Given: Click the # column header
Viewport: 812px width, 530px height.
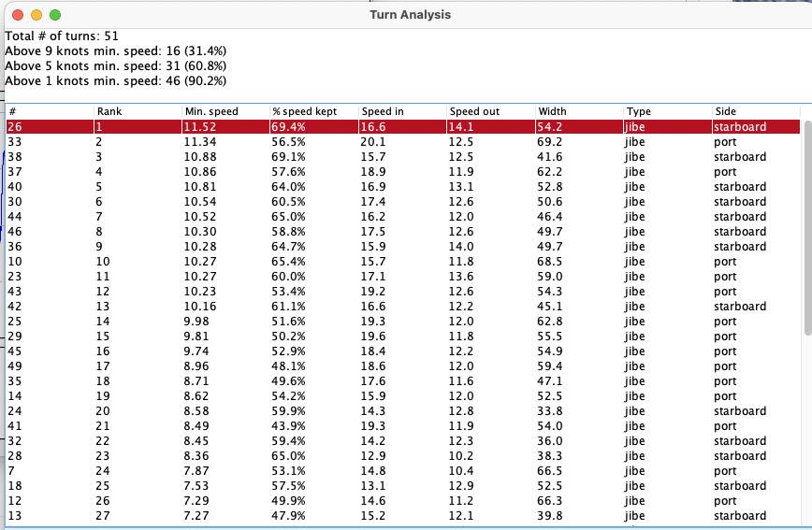Looking at the screenshot, I should tap(13, 111).
